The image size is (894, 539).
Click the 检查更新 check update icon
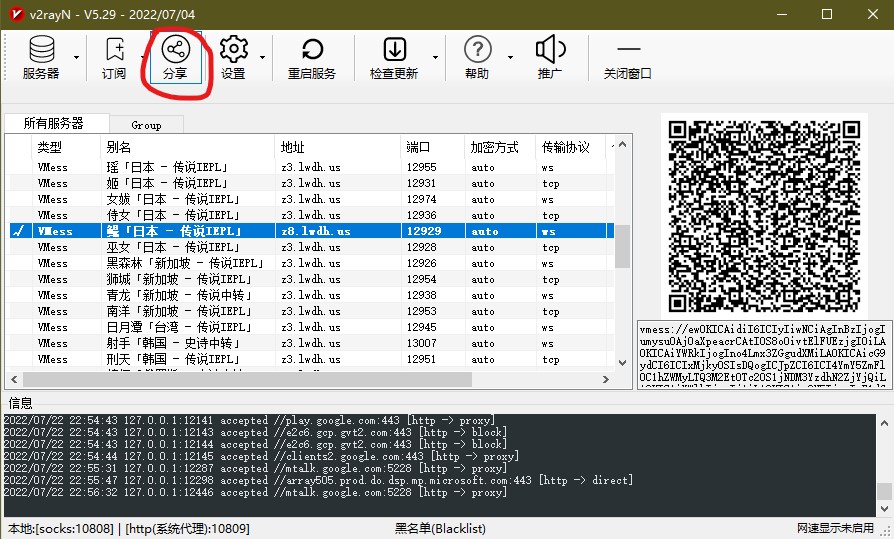coord(394,57)
